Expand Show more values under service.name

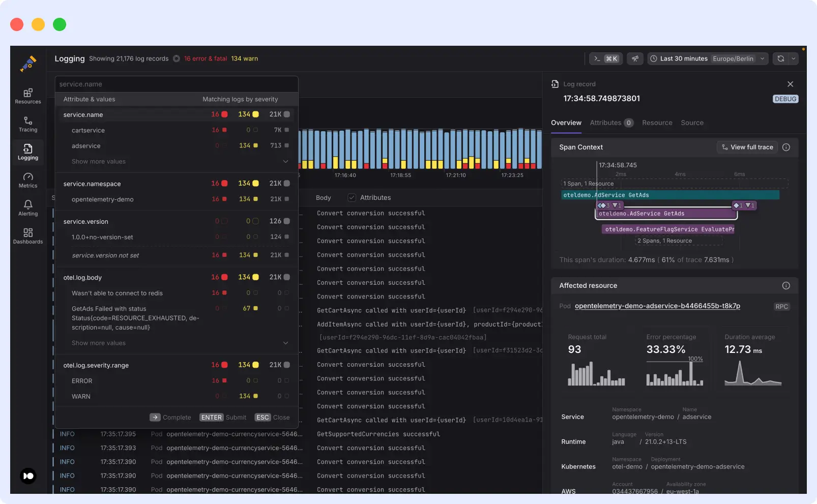point(98,161)
